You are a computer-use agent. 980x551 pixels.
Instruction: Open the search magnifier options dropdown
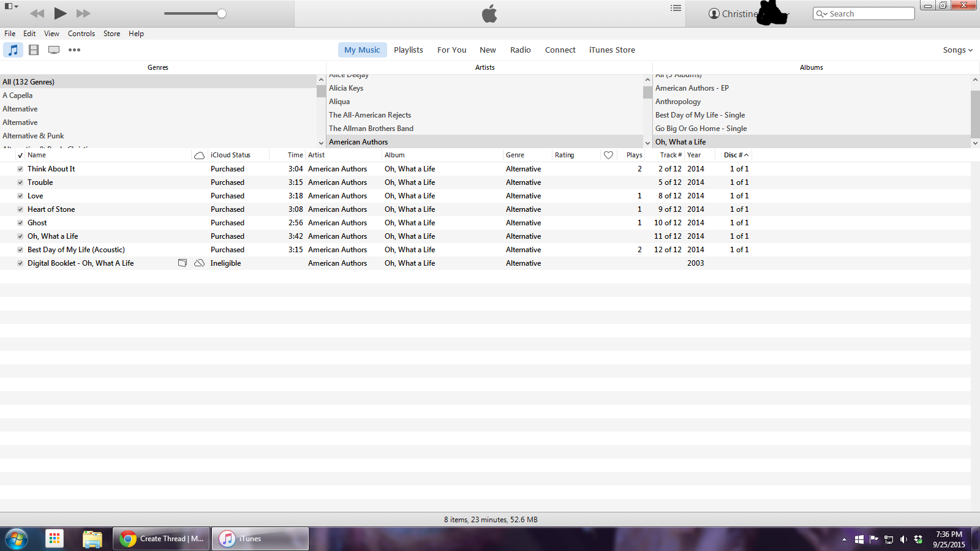(x=821, y=13)
